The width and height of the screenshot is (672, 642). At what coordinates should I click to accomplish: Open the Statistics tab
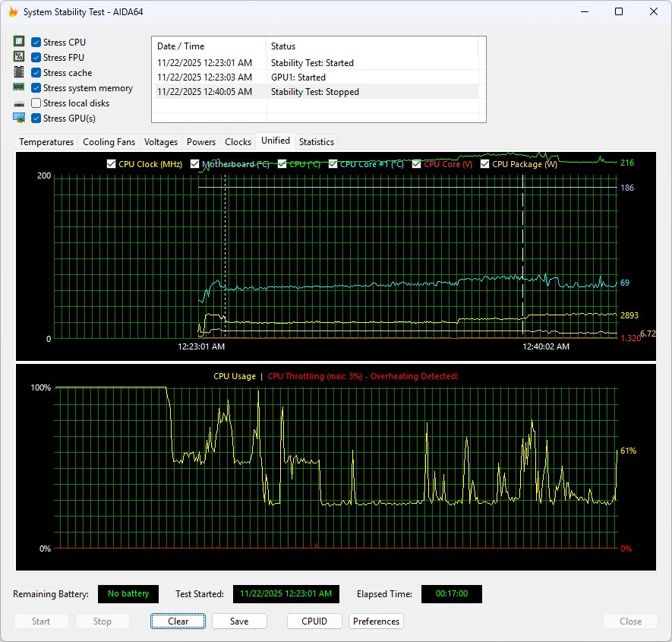[316, 141]
